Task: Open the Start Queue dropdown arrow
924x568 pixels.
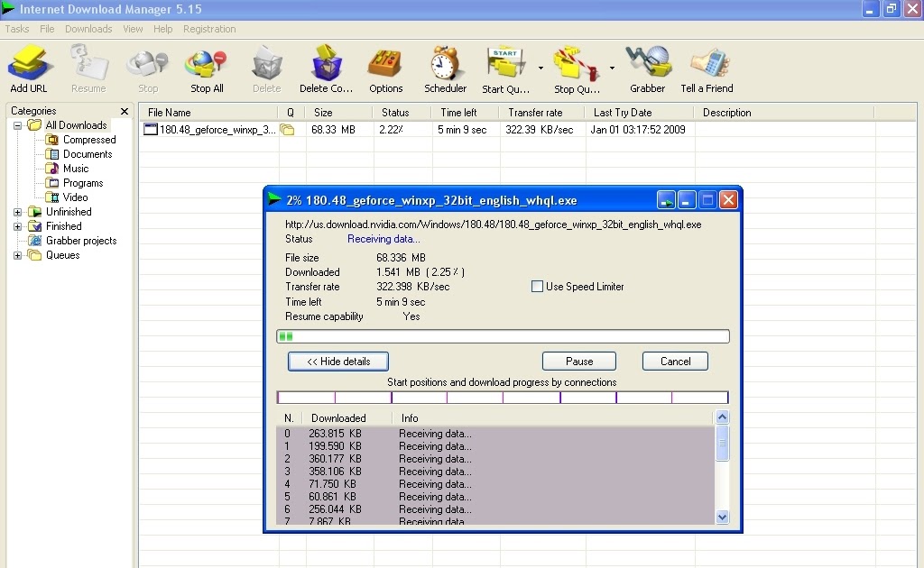Action: 541,69
